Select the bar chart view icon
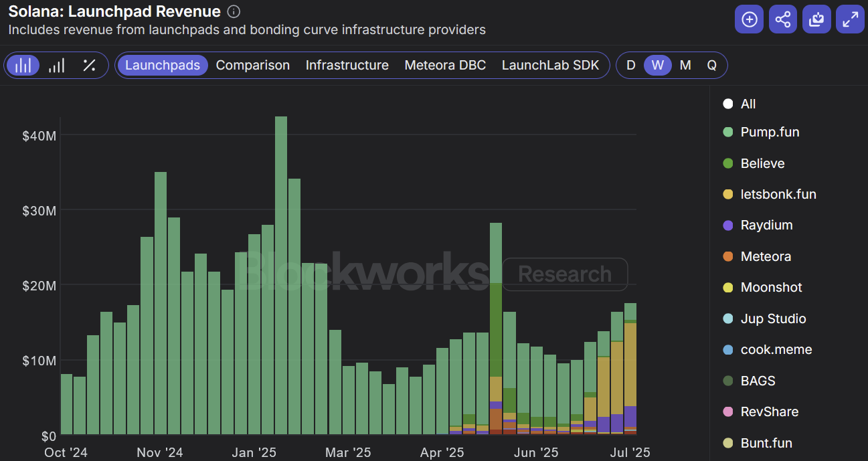Image resolution: width=868 pixels, height=461 pixels. coord(23,65)
